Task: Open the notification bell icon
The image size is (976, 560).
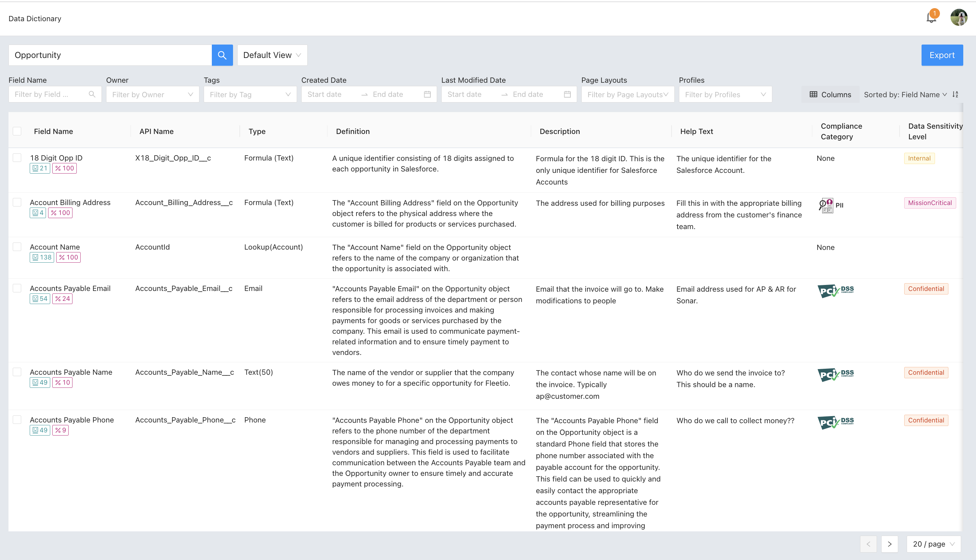Action: pos(931,17)
